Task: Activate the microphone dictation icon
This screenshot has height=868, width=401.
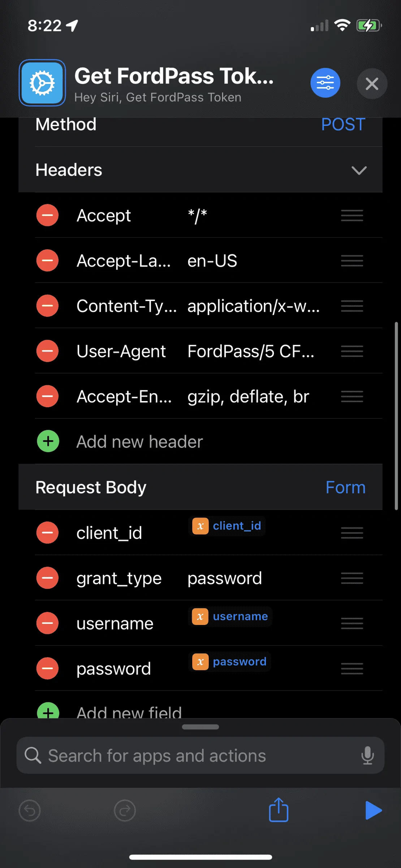Action: [x=367, y=755]
